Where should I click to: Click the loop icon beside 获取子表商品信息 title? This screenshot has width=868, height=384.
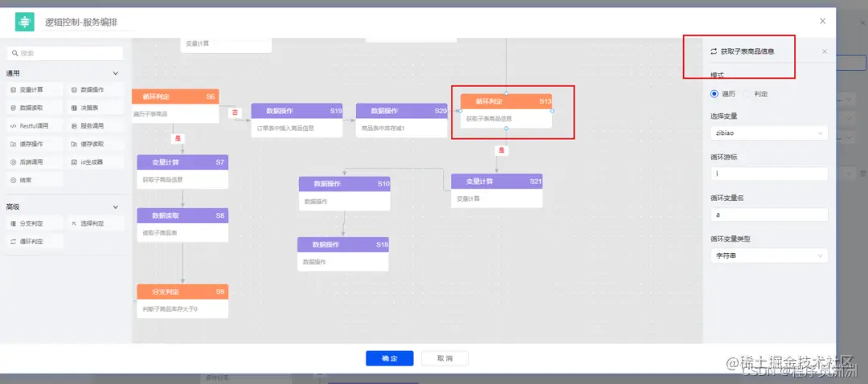pyautogui.click(x=714, y=51)
